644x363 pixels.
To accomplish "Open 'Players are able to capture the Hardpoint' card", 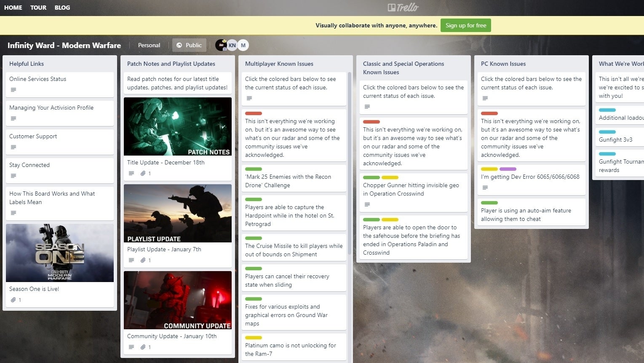I will tap(294, 213).
